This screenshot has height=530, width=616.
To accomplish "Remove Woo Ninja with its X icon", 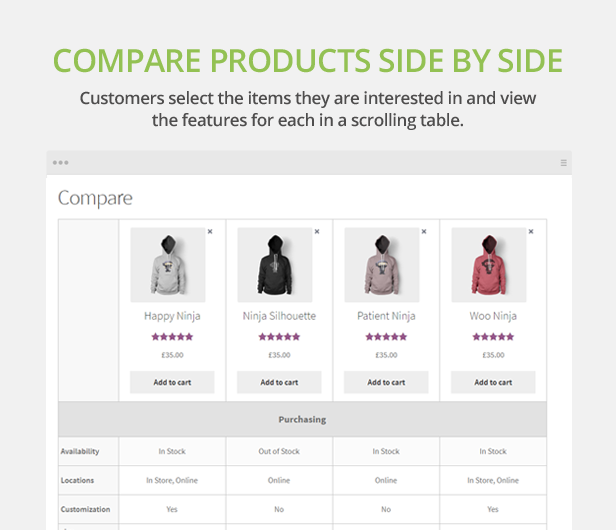I will (x=531, y=231).
